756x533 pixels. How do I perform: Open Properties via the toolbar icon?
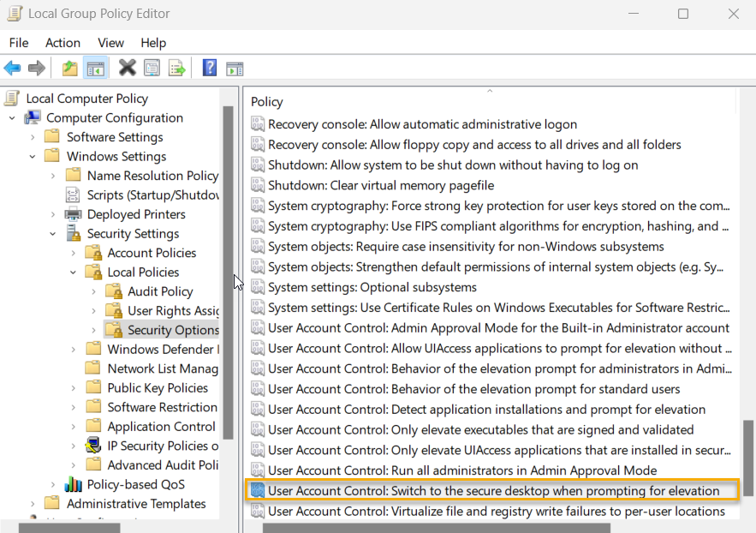[152, 68]
